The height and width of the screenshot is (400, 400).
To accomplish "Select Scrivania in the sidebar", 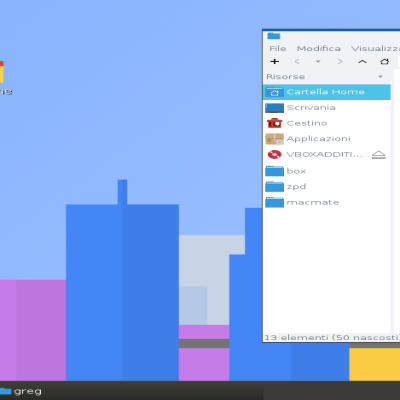I will 327,108.
